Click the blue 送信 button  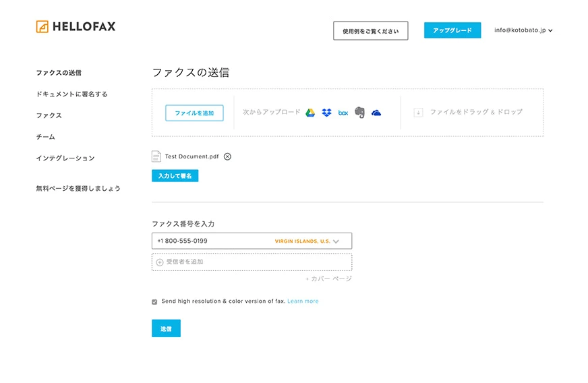coord(166,328)
